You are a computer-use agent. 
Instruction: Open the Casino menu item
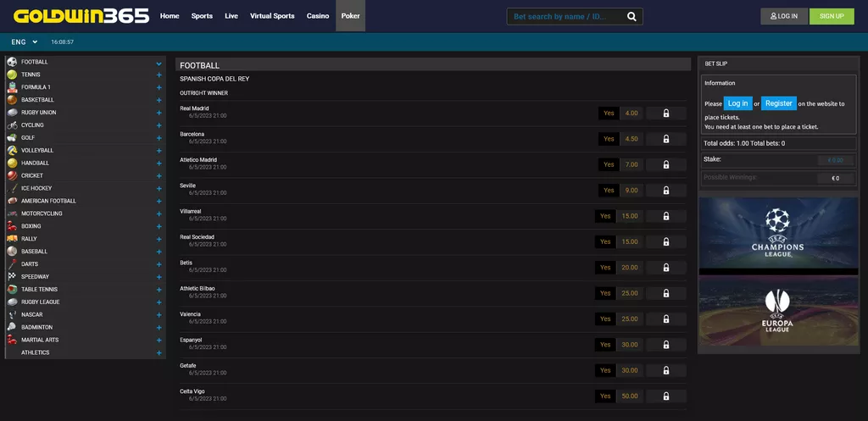point(318,16)
